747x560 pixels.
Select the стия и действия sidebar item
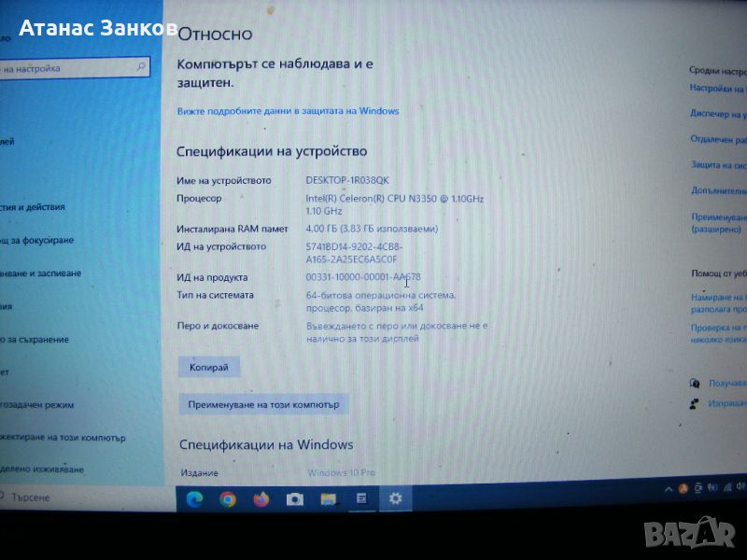click(x=33, y=207)
